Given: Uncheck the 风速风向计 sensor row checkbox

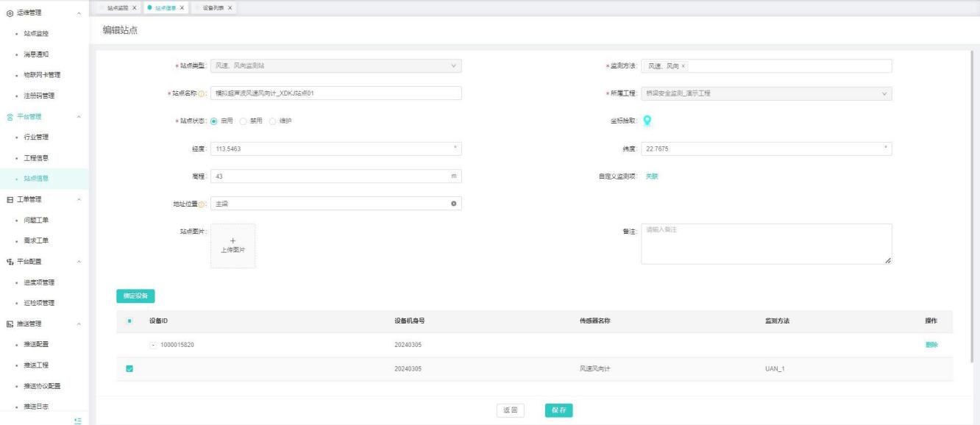Looking at the screenshot, I should (x=130, y=369).
